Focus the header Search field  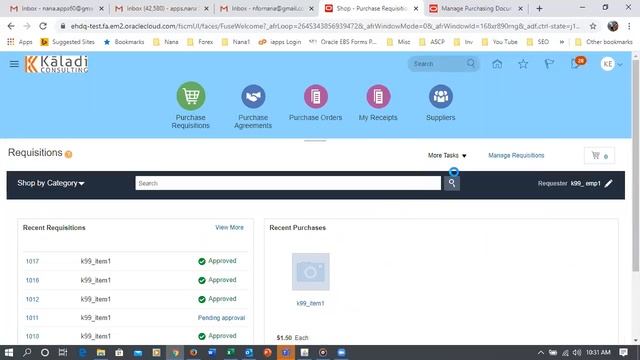[439, 64]
